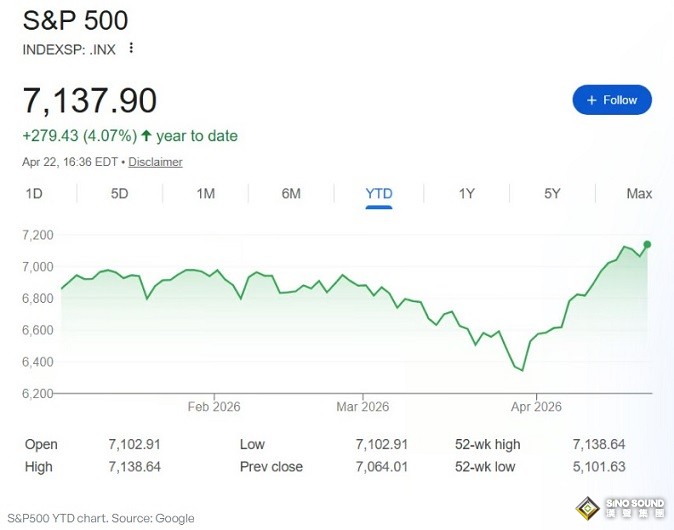The image size is (674, 530).
Task: View the 1Y chart range
Action: click(x=466, y=194)
